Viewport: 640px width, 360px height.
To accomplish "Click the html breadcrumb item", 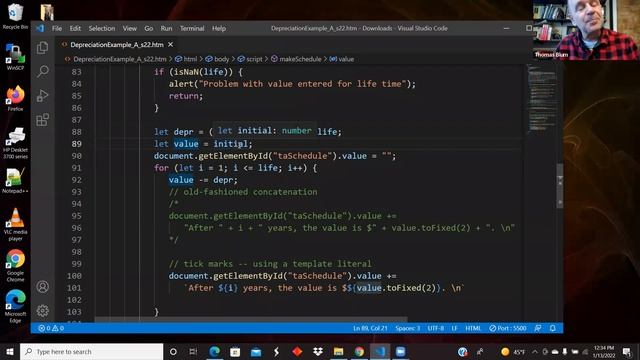I will coord(186,59).
